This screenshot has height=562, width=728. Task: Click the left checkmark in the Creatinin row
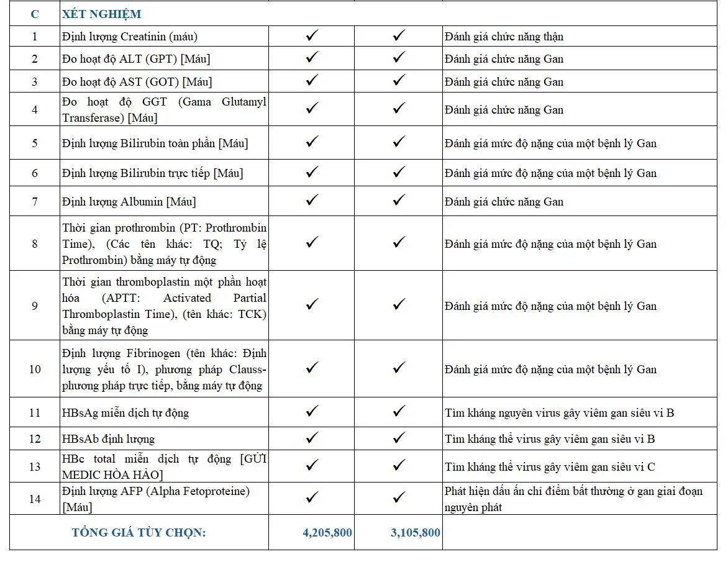coord(312,35)
